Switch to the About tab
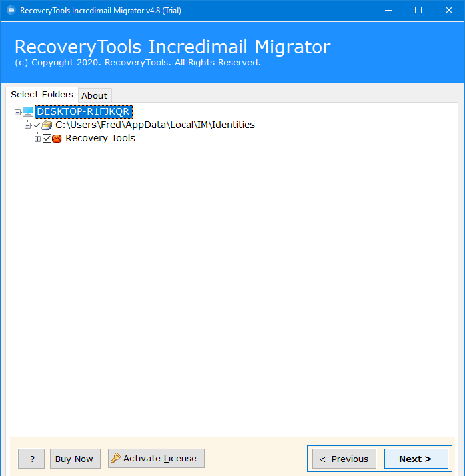Viewport: 465px width, 476px height. [95, 95]
